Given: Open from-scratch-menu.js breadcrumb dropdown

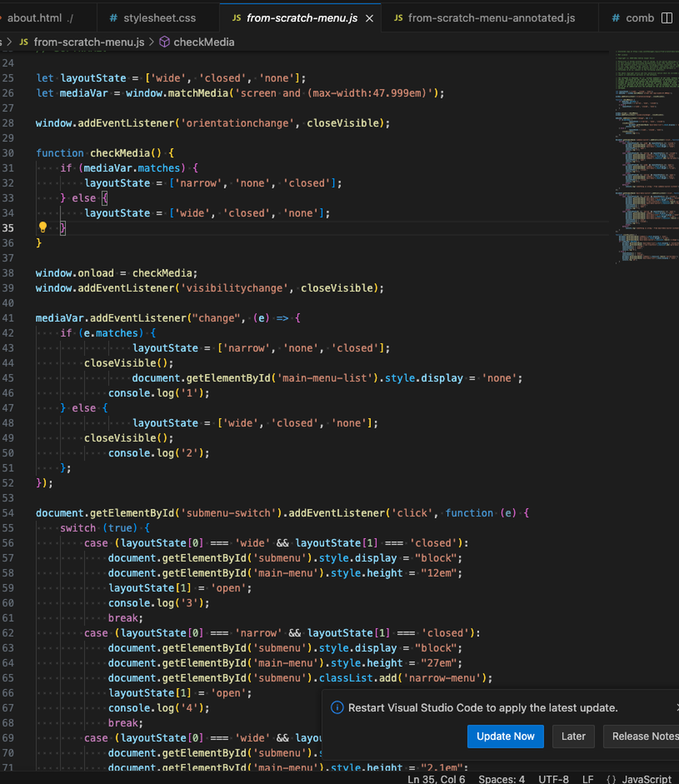Looking at the screenshot, I should pyautogui.click(x=88, y=42).
